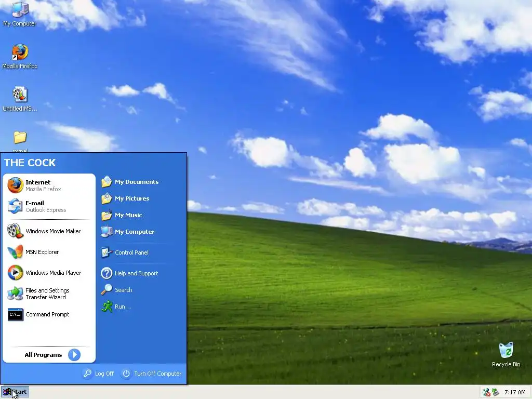Select Internet Mozilla Firefox menu entry

point(49,185)
